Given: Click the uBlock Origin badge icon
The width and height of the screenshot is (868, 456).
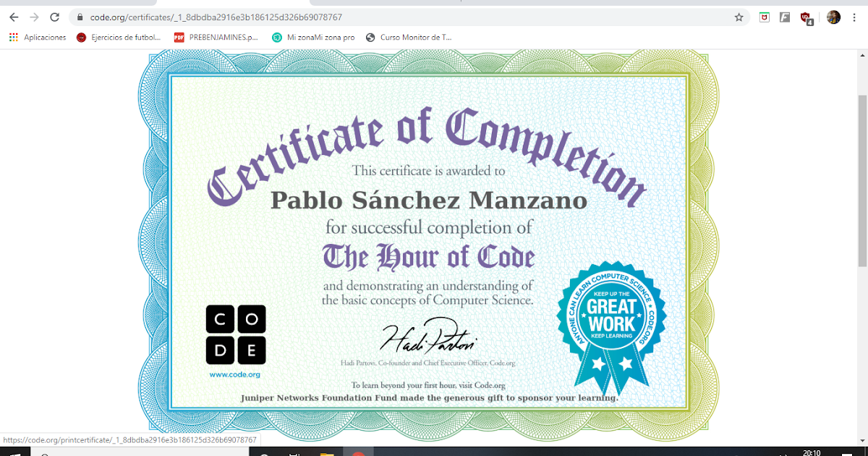Looking at the screenshot, I should click(805, 16).
